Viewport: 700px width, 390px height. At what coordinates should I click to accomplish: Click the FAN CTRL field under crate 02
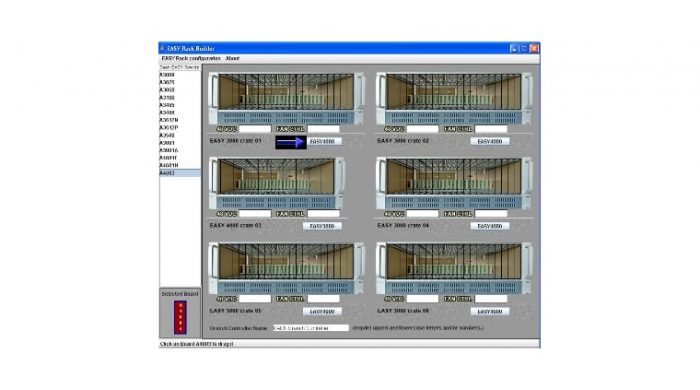tap(491, 129)
